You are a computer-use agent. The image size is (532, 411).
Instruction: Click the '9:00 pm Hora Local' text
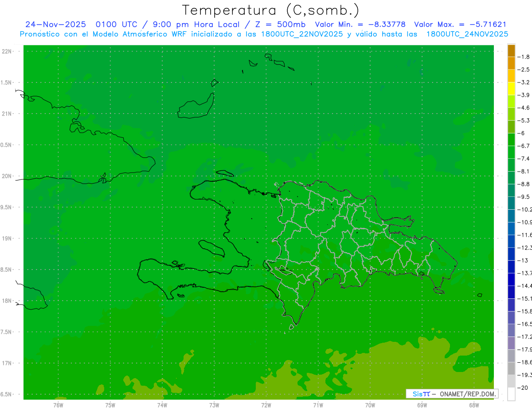(196, 24)
